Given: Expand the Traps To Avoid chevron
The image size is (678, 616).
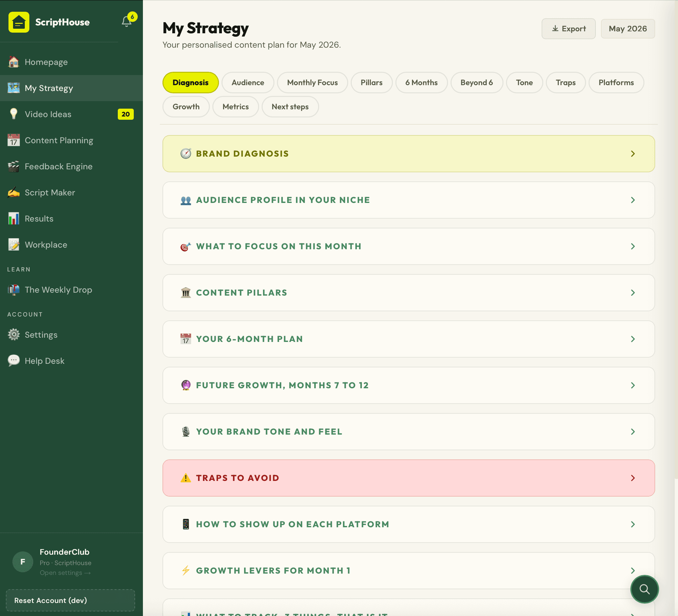Looking at the screenshot, I should pos(633,478).
